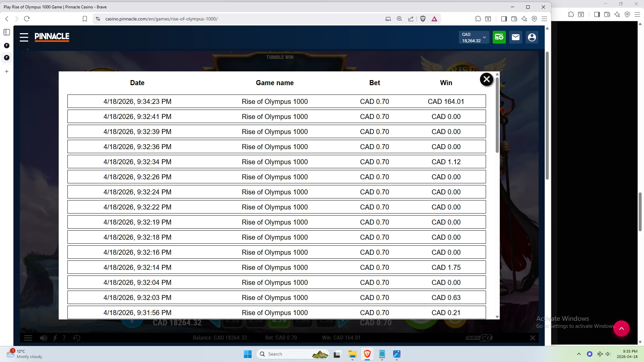Viewport: 644px width, 362px height.
Task: Bookmark this page
Action: coord(85,19)
